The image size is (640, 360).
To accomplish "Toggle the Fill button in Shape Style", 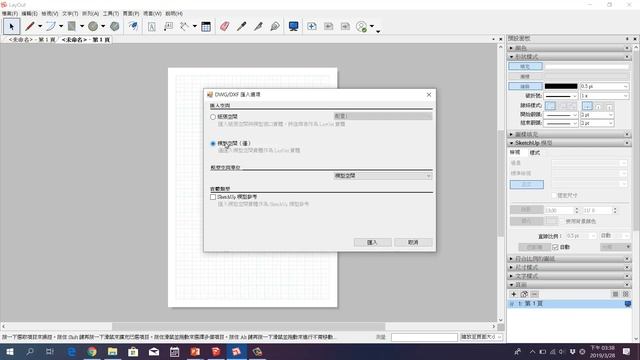I will 525,66.
